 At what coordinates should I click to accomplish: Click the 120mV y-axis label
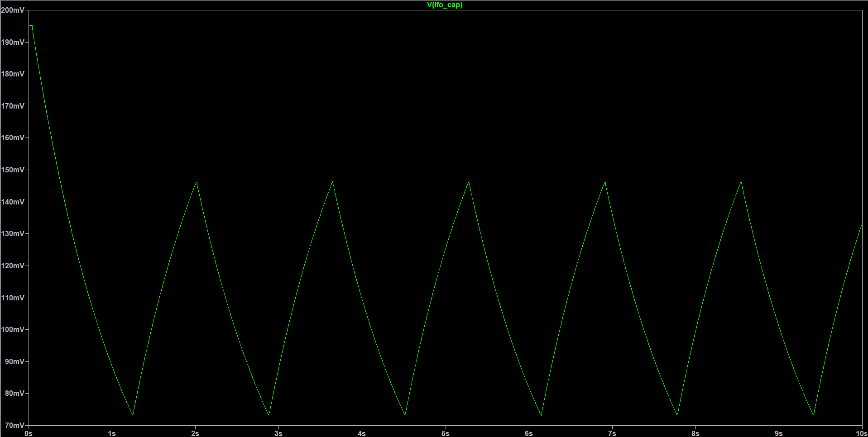point(13,266)
